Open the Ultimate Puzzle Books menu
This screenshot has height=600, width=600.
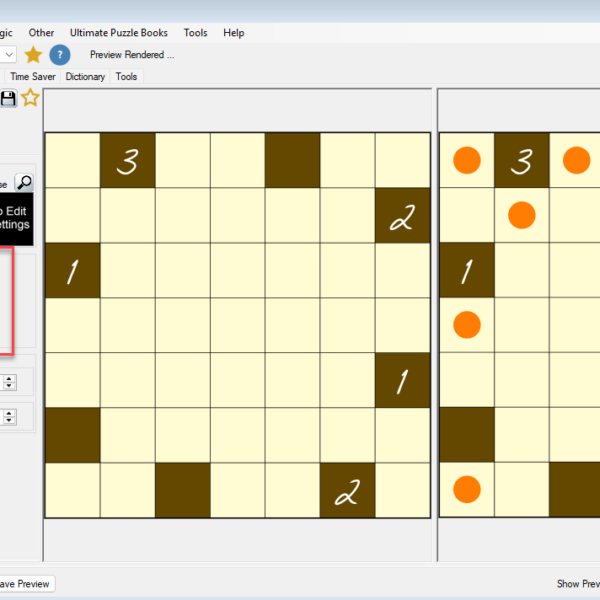point(119,33)
